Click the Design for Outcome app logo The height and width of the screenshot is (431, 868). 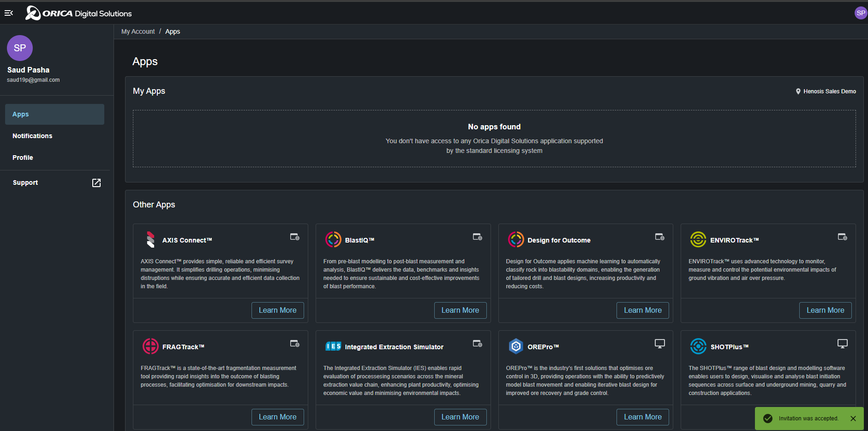point(516,240)
